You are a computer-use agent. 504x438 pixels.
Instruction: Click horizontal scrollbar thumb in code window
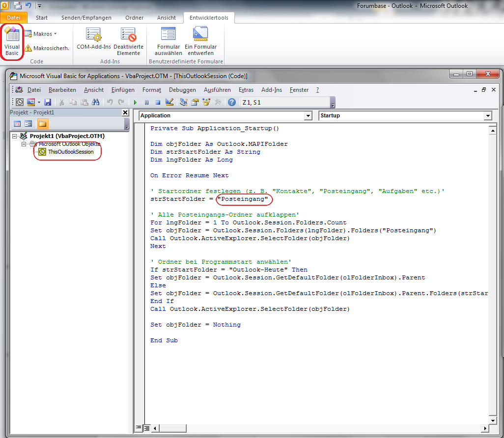tap(172, 428)
